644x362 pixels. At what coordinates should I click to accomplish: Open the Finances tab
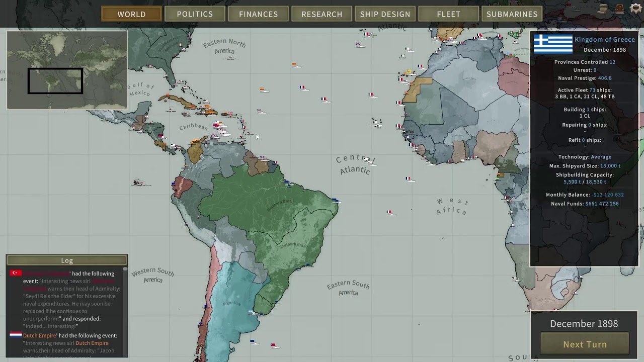258,14
